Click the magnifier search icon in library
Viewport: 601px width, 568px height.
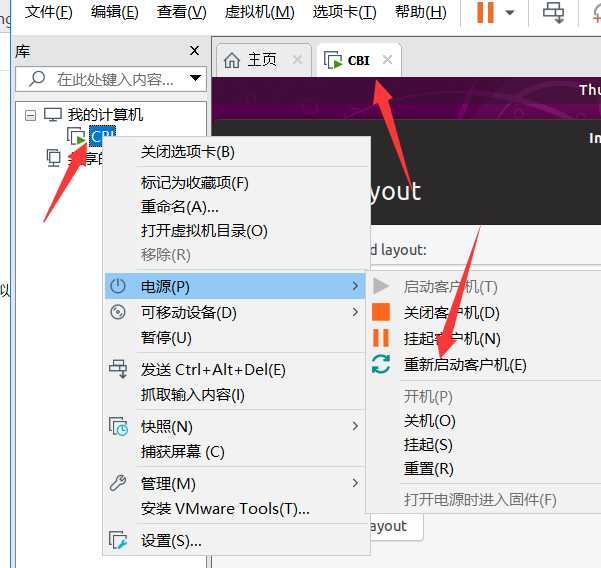(x=37, y=79)
